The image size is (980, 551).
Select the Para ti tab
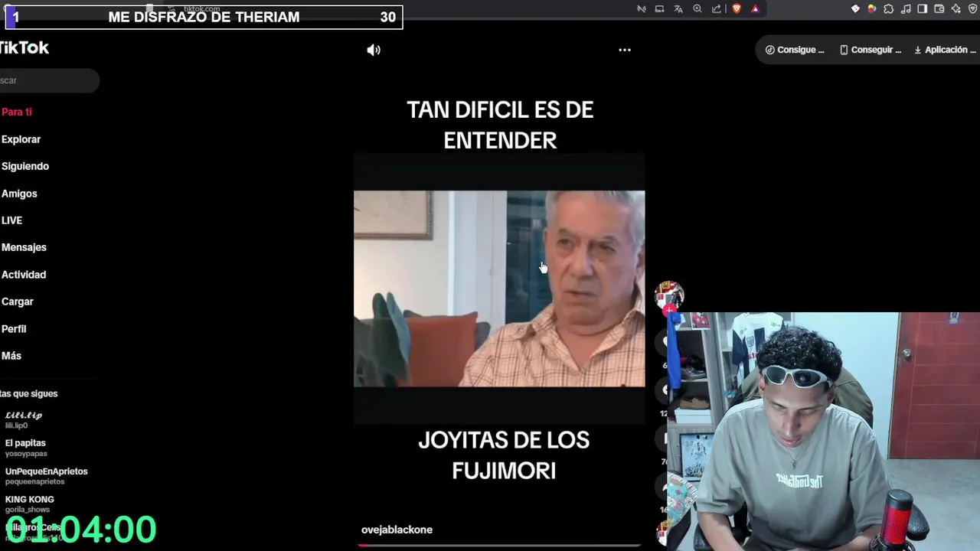point(17,112)
